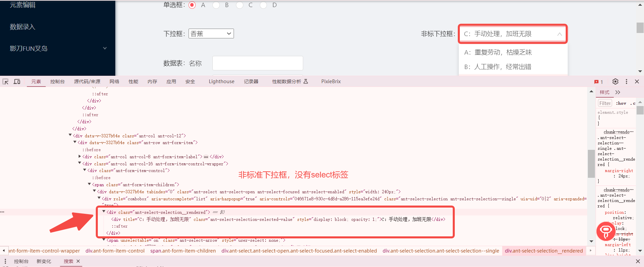Switch to the 元素 tab
Screen dimensions: 644x267
tap(36, 81)
